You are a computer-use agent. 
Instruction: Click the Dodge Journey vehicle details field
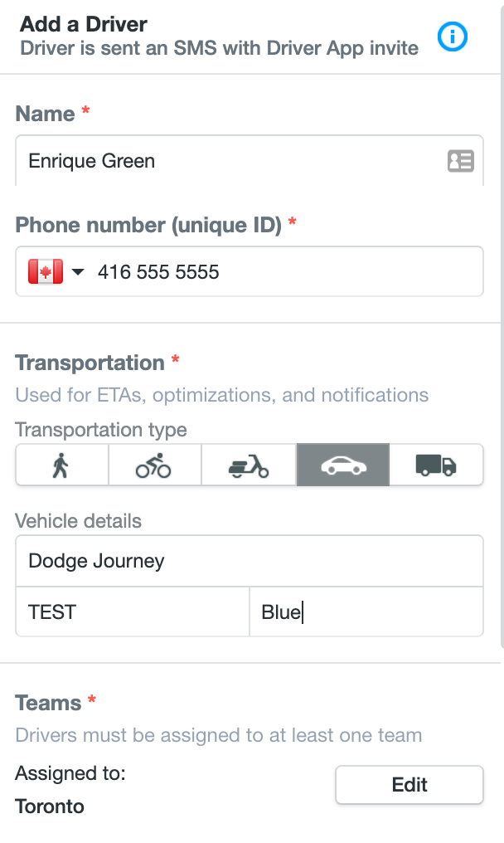(x=250, y=561)
